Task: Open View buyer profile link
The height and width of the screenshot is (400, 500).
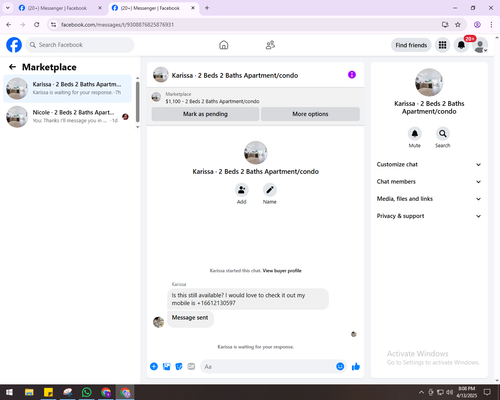Action: [282, 271]
